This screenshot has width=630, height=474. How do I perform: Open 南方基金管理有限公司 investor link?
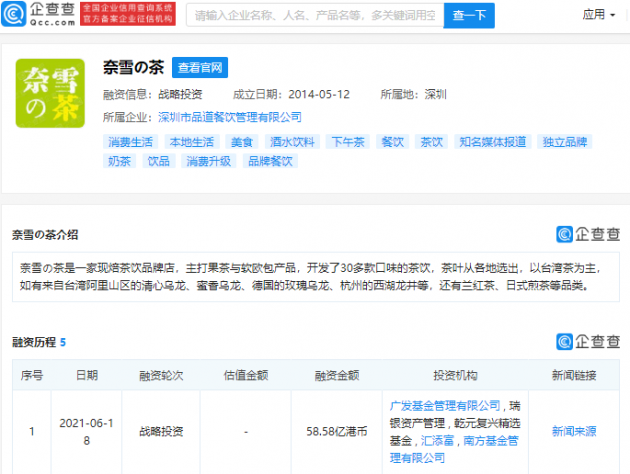(454, 449)
